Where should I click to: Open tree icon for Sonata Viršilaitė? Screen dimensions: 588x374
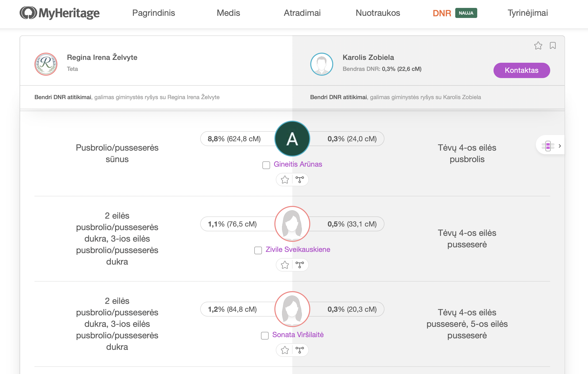tap(300, 350)
